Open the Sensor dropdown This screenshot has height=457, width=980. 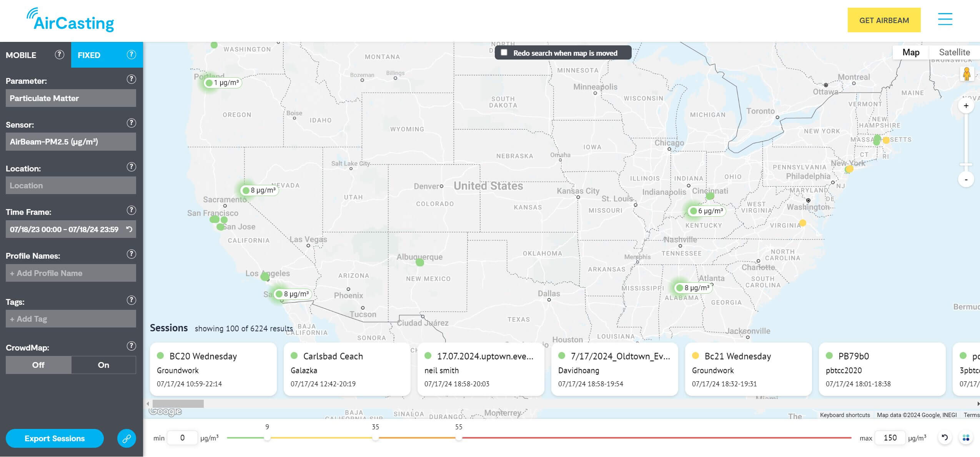[x=71, y=142]
